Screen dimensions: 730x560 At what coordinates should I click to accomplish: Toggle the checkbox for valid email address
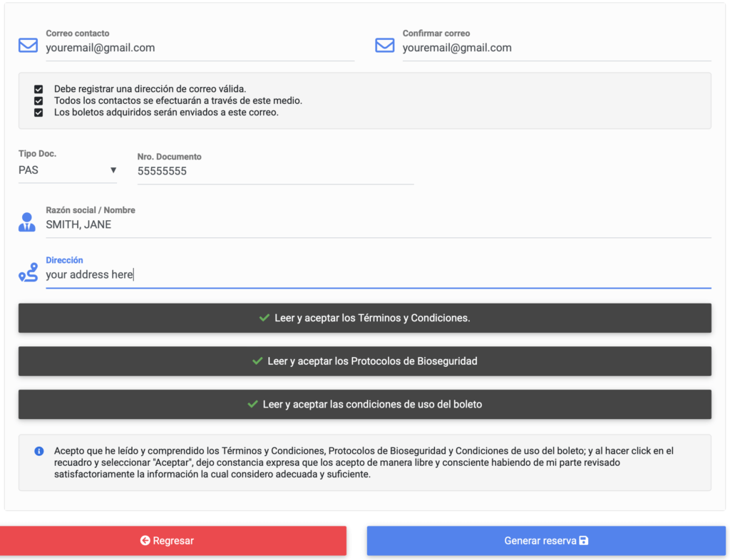click(38, 89)
